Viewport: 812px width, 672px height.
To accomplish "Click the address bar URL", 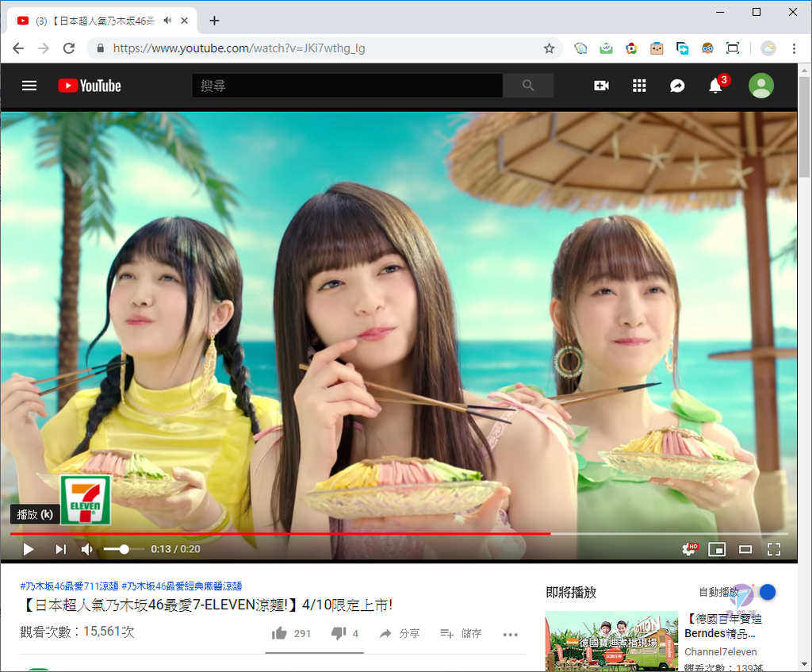I will [x=239, y=48].
